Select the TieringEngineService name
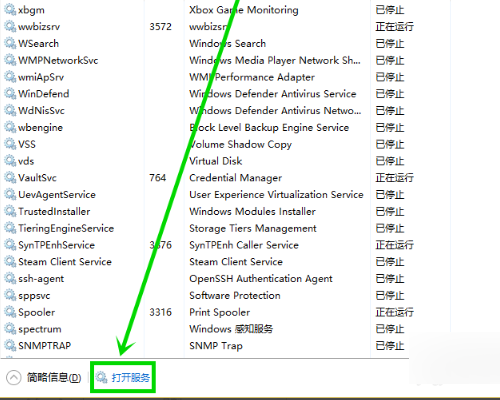 66,228
